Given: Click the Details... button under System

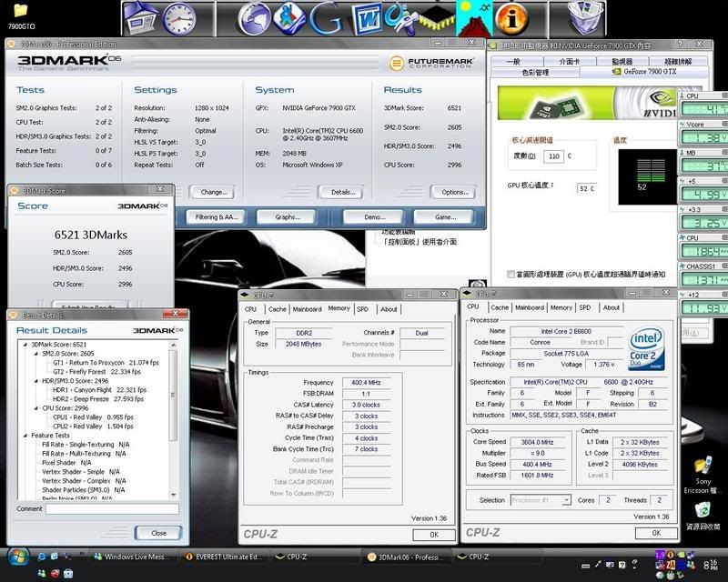Looking at the screenshot, I should pyautogui.click(x=343, y=192).
